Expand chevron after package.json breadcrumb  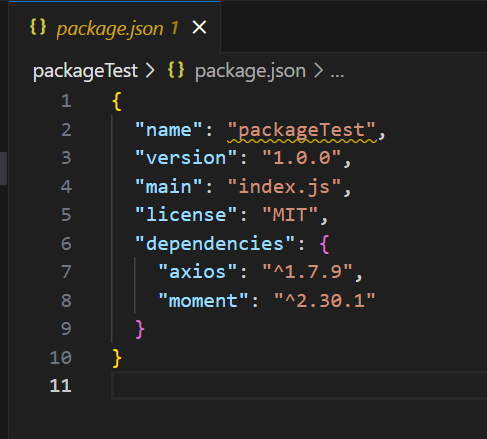319,71
